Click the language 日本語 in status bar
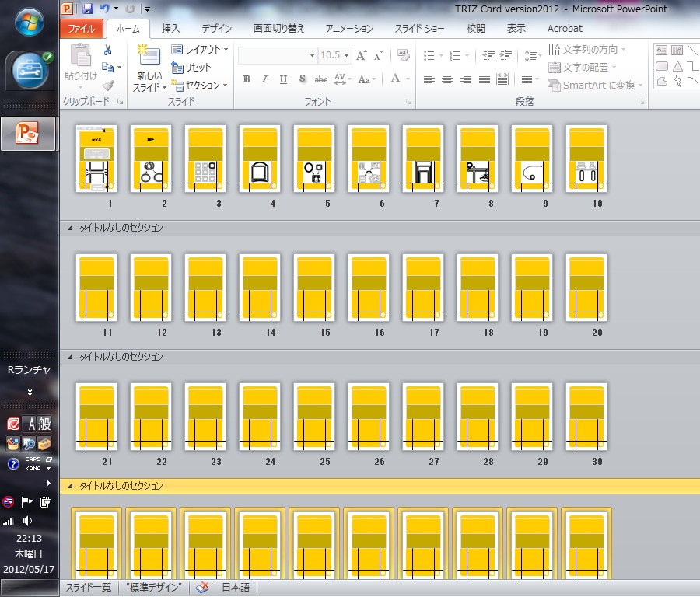Screen dimensions: 700x597 pos(236,588)
